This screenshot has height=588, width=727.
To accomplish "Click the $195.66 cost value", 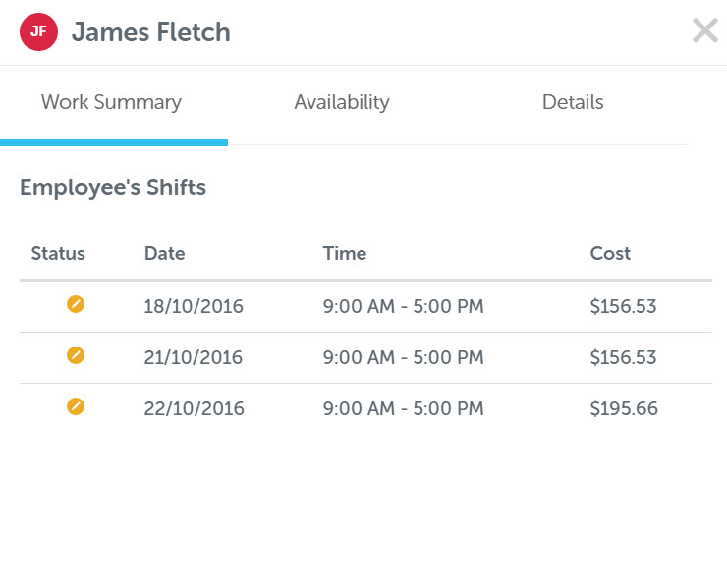I will click(624, 408).
